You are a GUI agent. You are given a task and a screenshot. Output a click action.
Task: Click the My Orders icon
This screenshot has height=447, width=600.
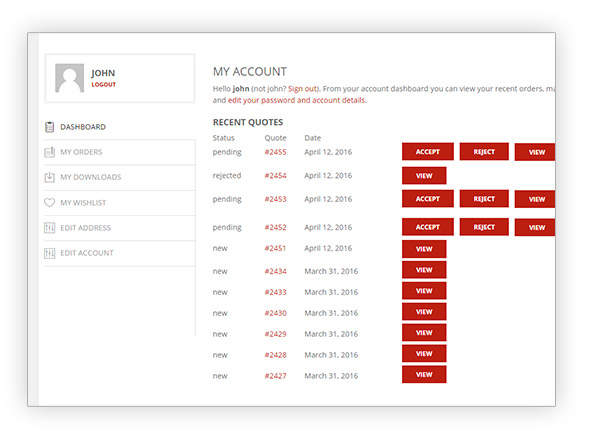pos(49,152)
